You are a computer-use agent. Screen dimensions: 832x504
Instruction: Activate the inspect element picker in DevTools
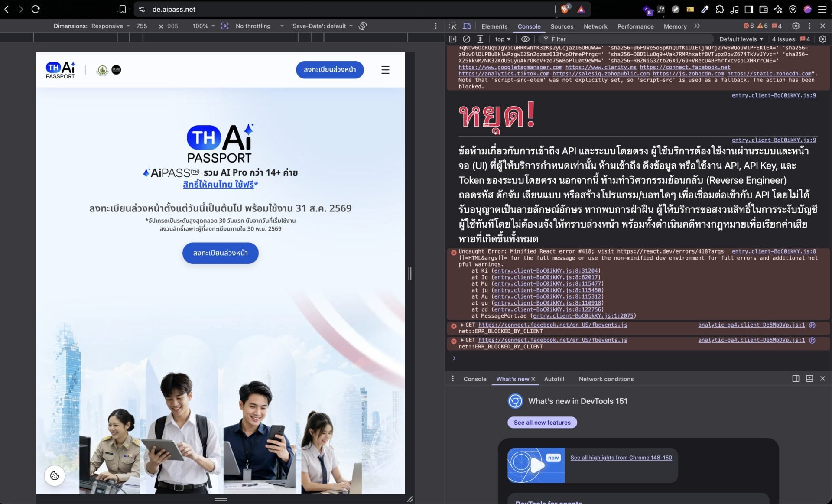coord(453,26)
